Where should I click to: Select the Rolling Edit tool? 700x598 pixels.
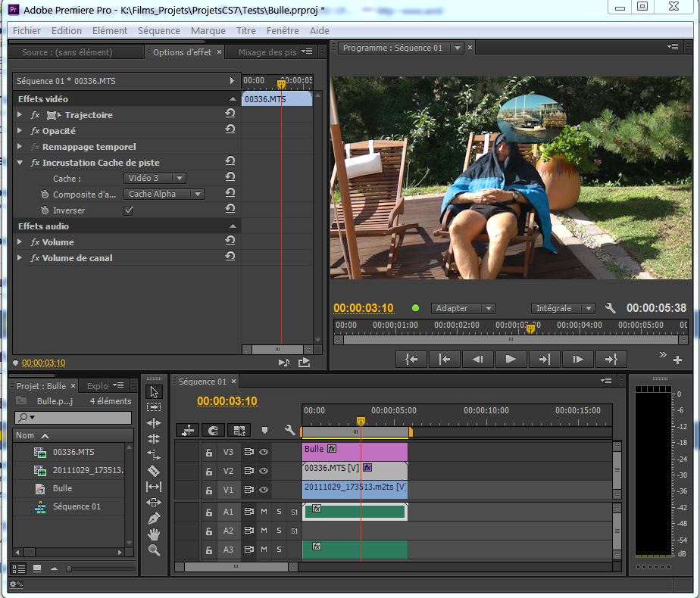pyautogui.click(x=154, y=439)
